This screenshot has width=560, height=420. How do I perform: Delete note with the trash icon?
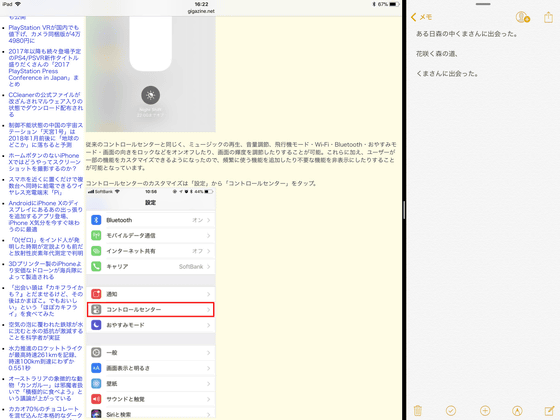418,411
